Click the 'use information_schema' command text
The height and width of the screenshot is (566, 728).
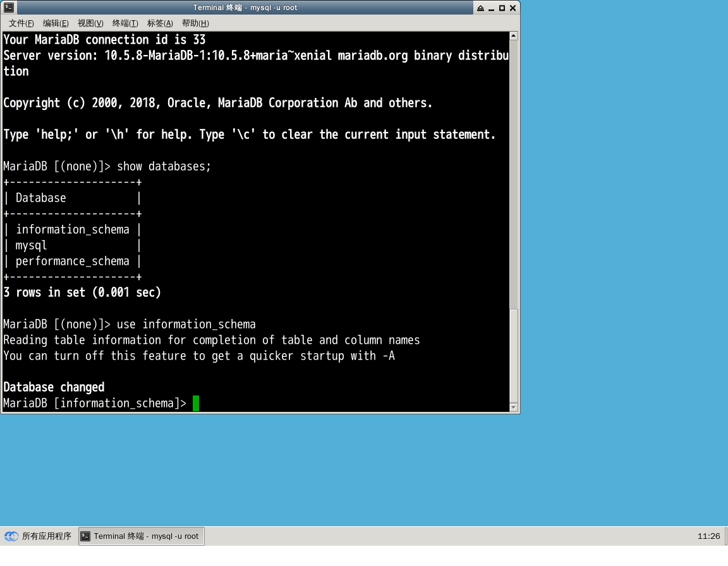186,324
